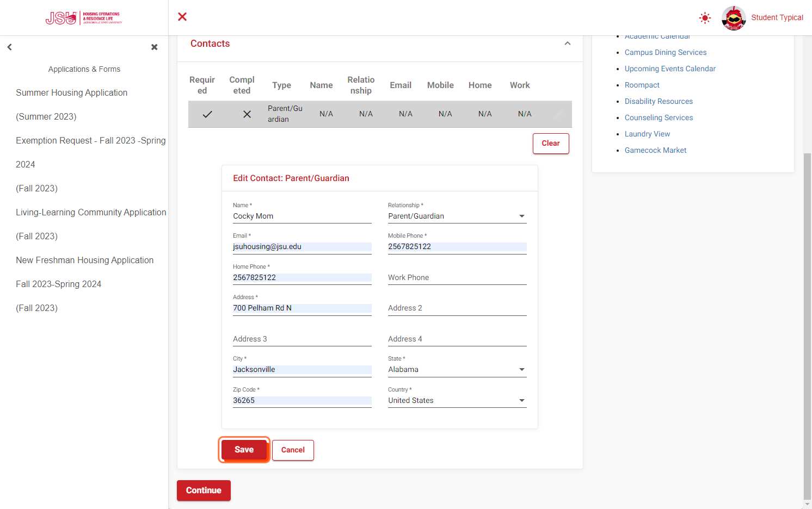Open Living-Learning Community Application
This screenshot has height=509, width=812.
[x=91, y=224]
